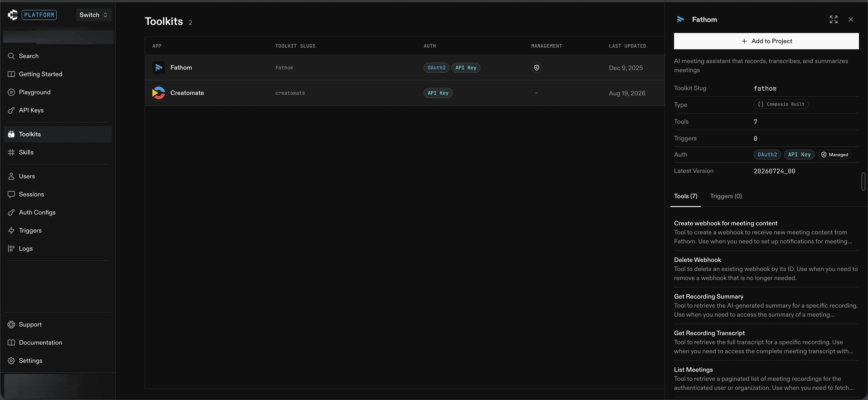Select the Creatomate row name
The height and width of the screenshot is (400, 868).
[x=187, y=93]
